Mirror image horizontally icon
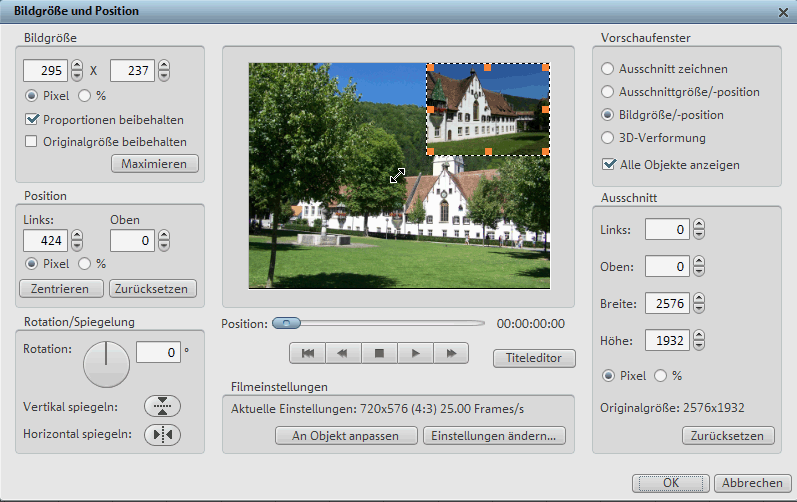 pos(162,434)
